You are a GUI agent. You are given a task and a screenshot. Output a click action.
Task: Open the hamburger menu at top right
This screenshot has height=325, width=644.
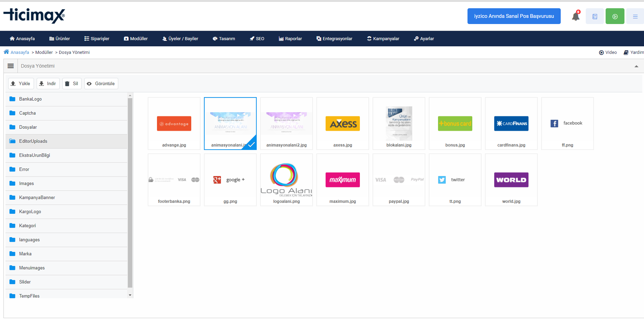[635, 16]
